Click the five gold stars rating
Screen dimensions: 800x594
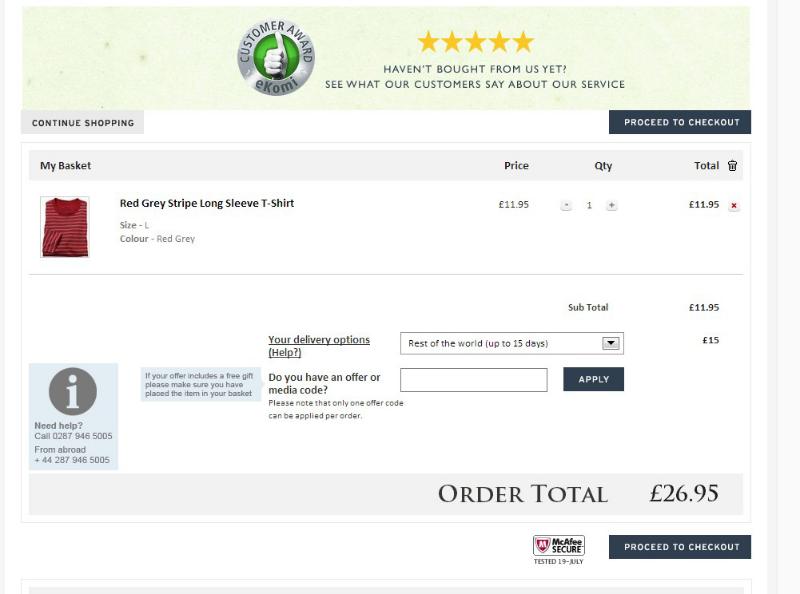475,42
